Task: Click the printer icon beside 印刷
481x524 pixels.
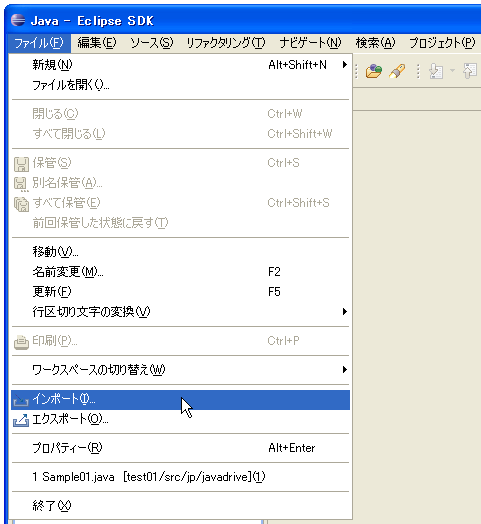Action: (21, 342)
